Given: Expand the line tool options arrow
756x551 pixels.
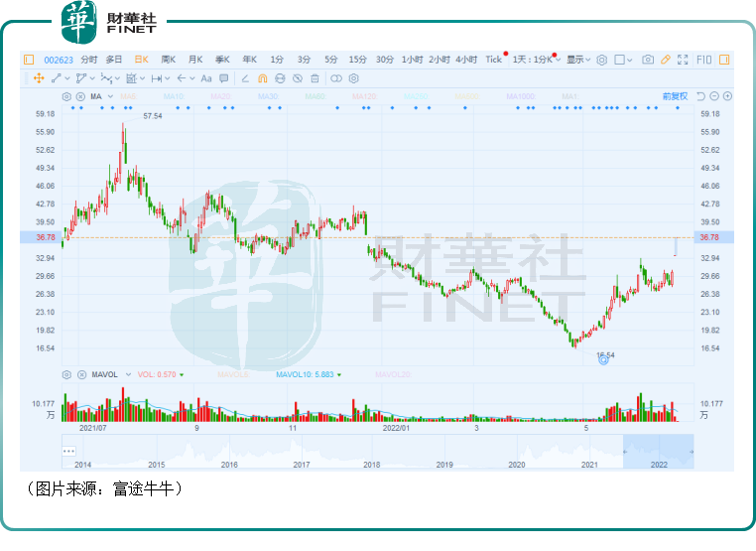Looking at the screenshot, I should [x=67, y=78].
